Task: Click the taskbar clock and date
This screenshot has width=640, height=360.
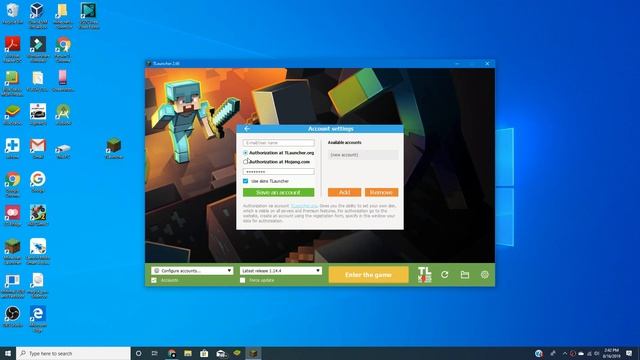Action: pos(611,353)
